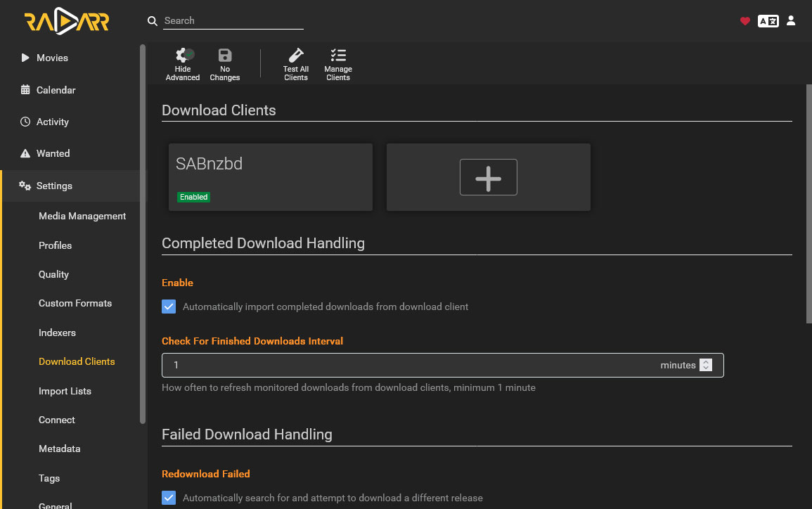Open the user profile icon
Viewport: 812px width, 509px height.
[x=791, y=20]
